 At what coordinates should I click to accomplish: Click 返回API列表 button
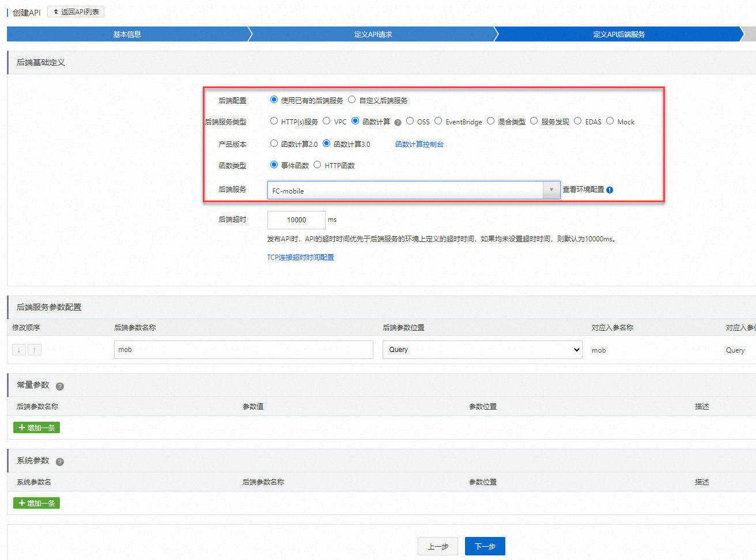click(x=75, y=12)
